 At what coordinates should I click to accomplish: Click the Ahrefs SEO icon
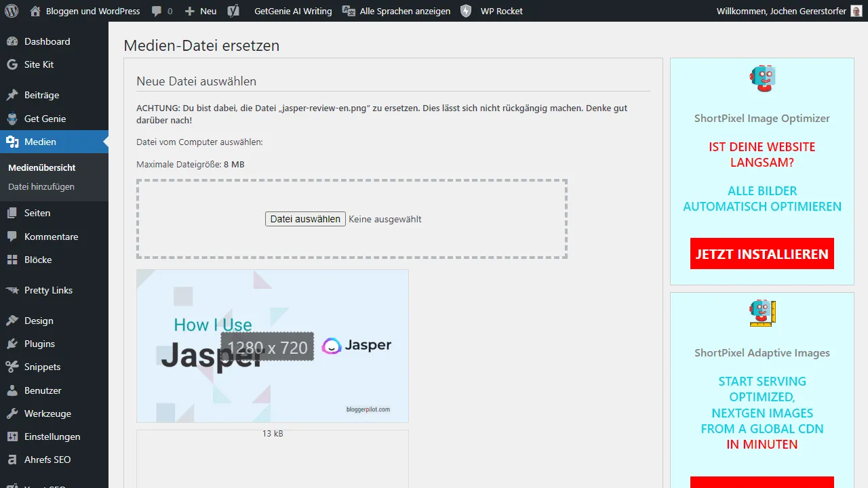[12, 460]
